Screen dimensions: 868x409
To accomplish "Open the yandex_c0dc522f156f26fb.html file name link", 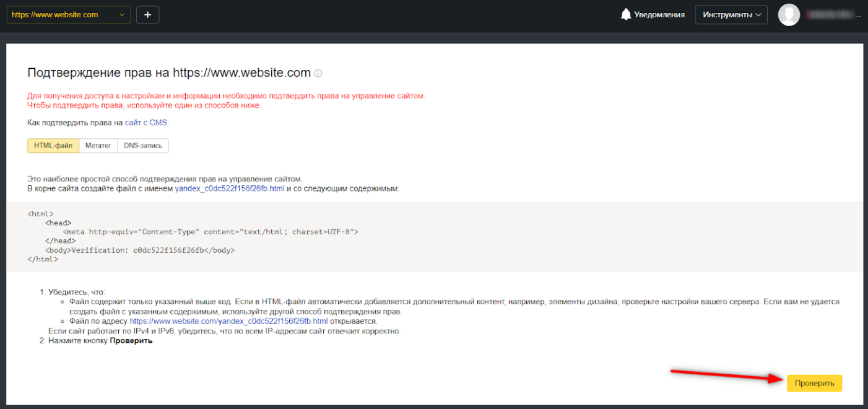I will tap(230, 188).
